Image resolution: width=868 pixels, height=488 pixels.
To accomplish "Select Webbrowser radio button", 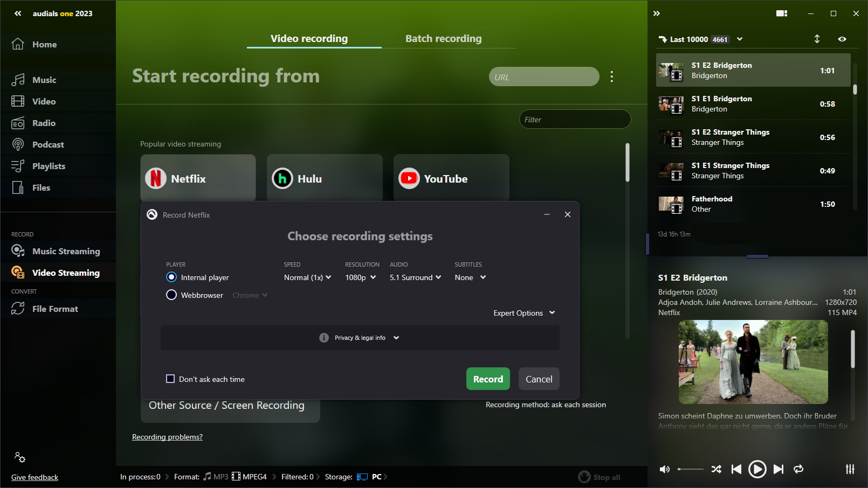I will coord(171,295).
